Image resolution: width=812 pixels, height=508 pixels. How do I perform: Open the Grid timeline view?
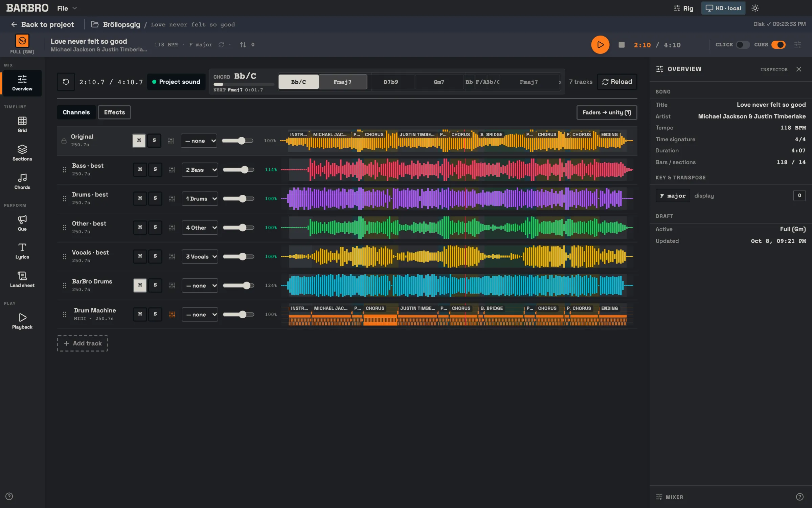point(22,124)
